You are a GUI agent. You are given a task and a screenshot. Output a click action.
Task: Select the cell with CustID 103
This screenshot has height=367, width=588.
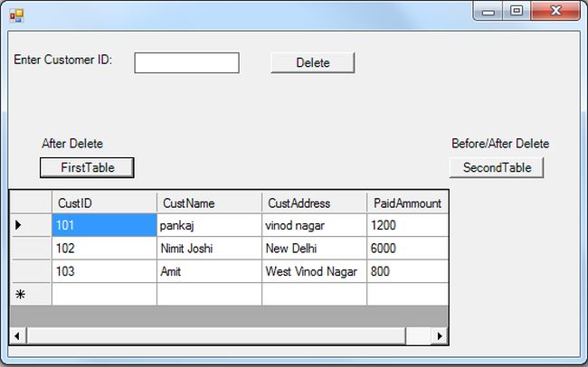[x=104, y=271]
